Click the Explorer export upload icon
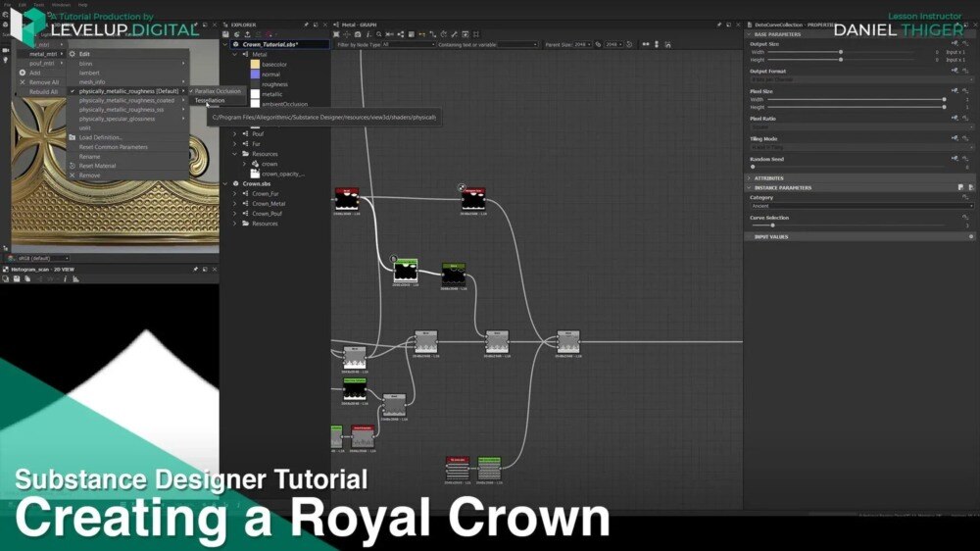The height and width of the screenshot is (551, 980). (248, 34)
